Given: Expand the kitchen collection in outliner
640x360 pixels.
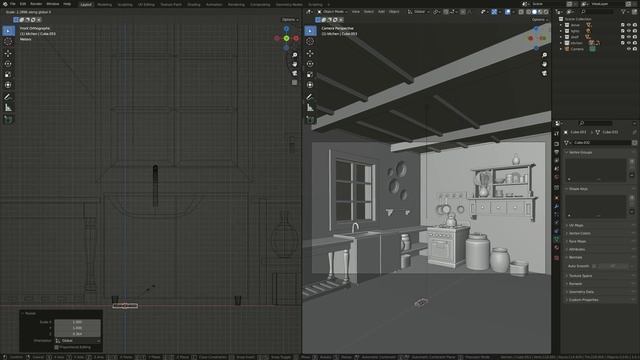Looking at the screenshot, I should click(x=561, y=42).
